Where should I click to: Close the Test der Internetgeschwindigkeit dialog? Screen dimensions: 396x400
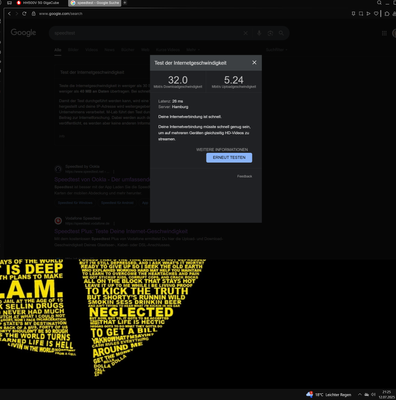(x=254, y=63)
